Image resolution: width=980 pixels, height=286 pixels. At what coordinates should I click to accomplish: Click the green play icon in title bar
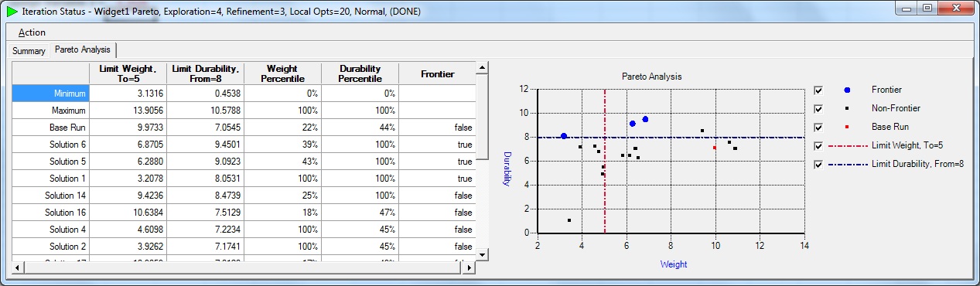click(x=12, y=12)
